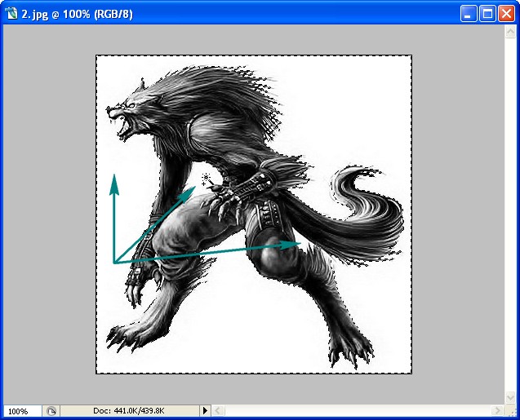This screenshot has height=420, width=520.
Task: Click the status bar preview icon beside zoom field
Action: [51, 411]
